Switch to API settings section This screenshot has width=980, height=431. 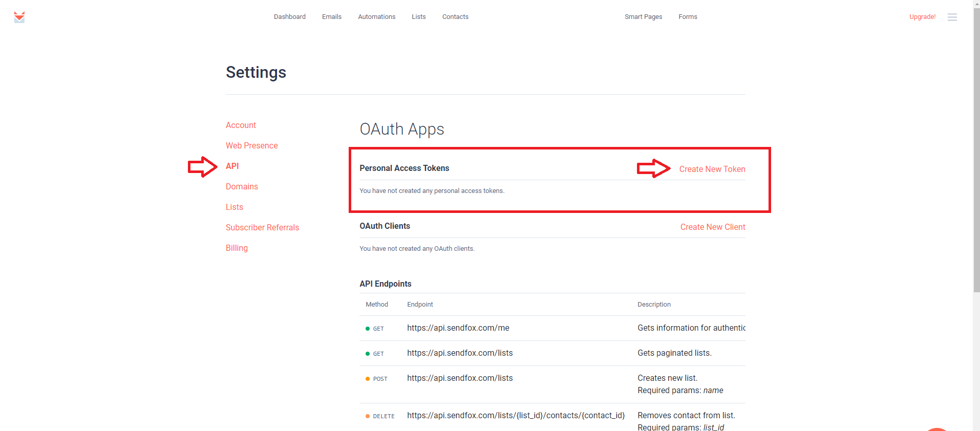[232, 166]
